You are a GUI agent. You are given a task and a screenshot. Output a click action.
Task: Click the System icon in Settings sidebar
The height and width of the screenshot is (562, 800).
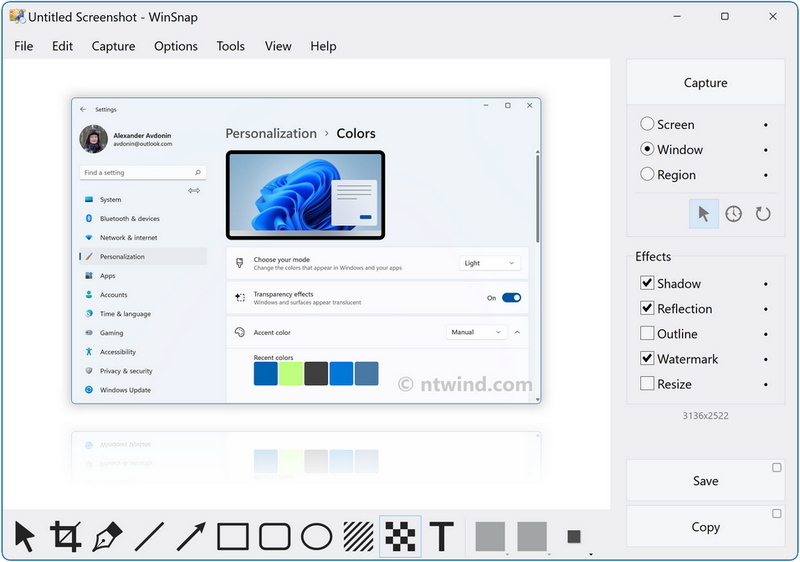[x=89, y=199]
